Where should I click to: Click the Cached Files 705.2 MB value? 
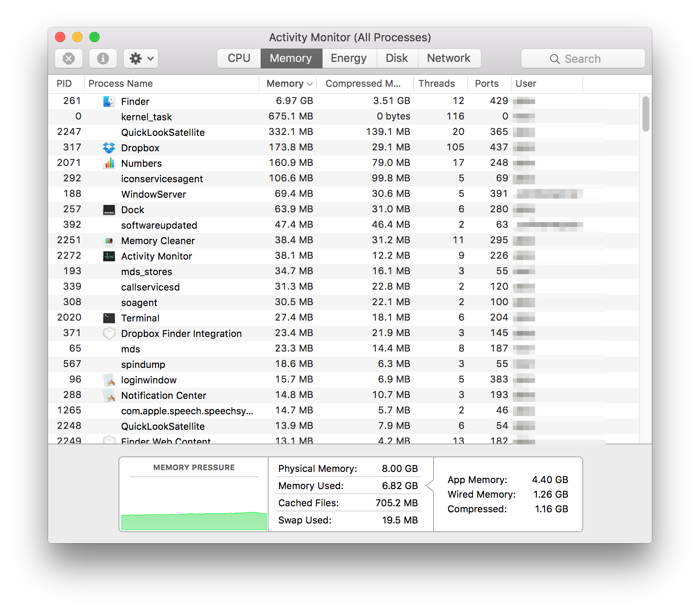click(x=397, y=503)
